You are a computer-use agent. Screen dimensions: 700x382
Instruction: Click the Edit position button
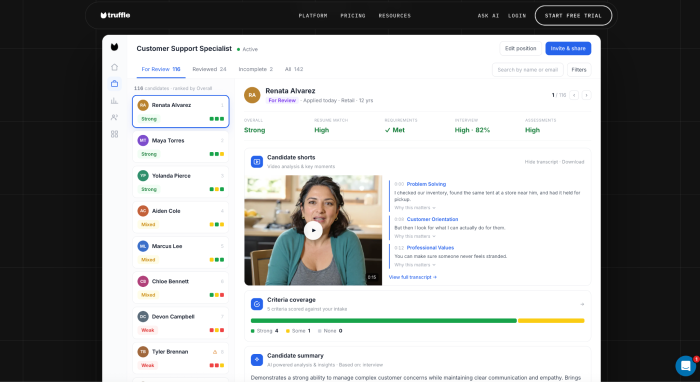(x=521, y=48)
